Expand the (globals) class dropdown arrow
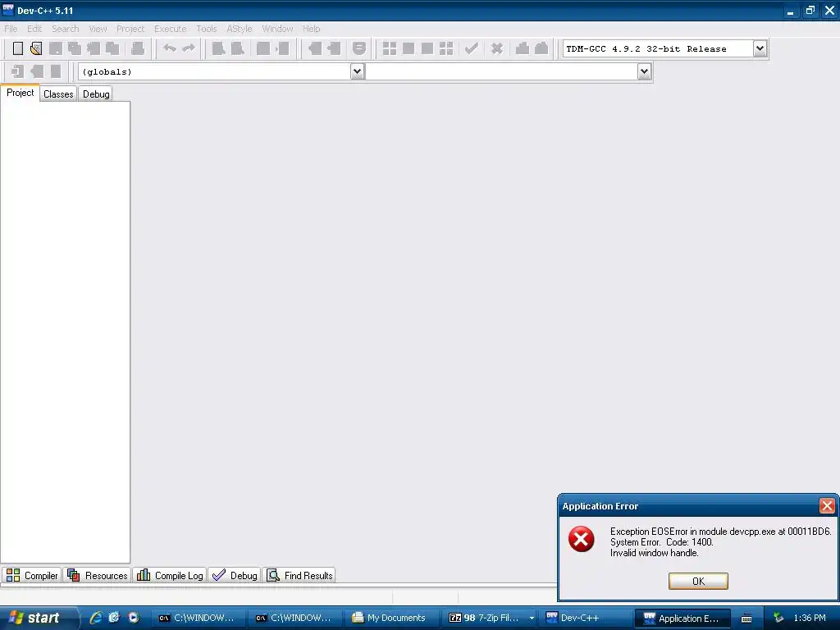This screenshot has width=840, height=630. [x=358, y=71]
